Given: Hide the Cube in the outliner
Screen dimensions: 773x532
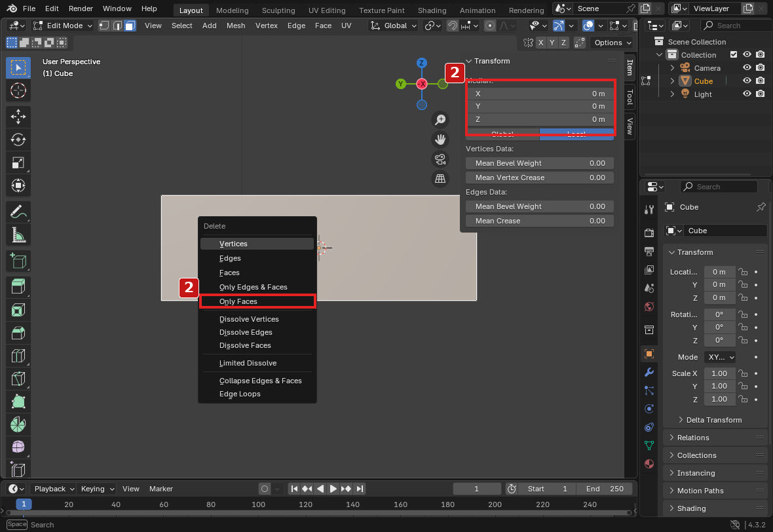Looking at the screenshot, I should 747,81.
